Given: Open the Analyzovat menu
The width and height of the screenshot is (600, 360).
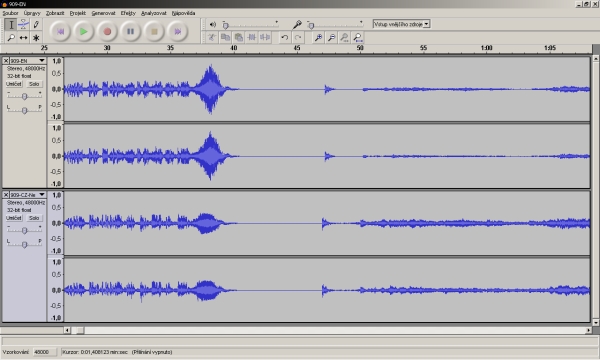Looking at the screenshot, I should pyautogui.click(x=153, y=13).
